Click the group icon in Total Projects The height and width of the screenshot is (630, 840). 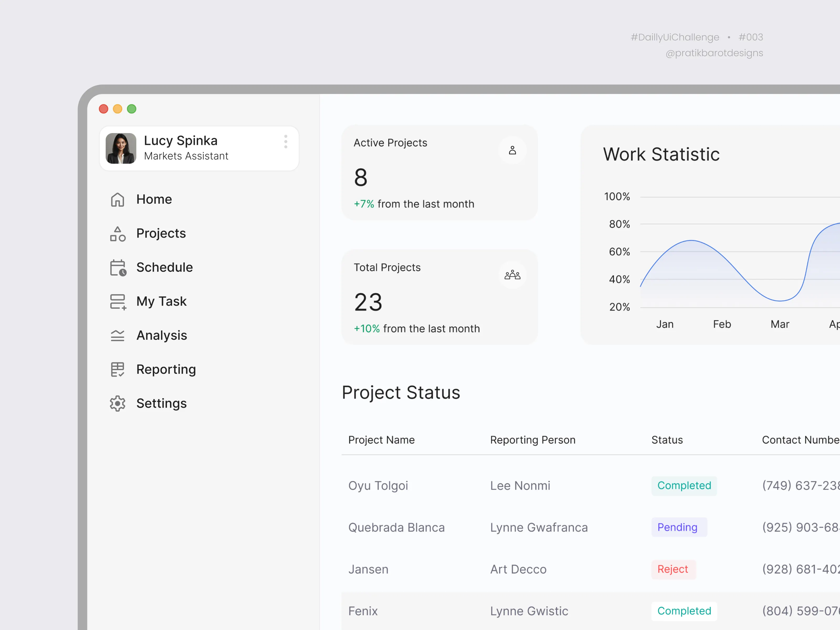(512, 275)
